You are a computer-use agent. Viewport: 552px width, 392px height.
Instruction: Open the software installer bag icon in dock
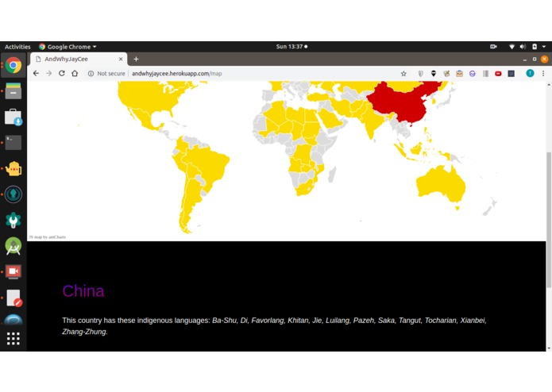[13, 117]
